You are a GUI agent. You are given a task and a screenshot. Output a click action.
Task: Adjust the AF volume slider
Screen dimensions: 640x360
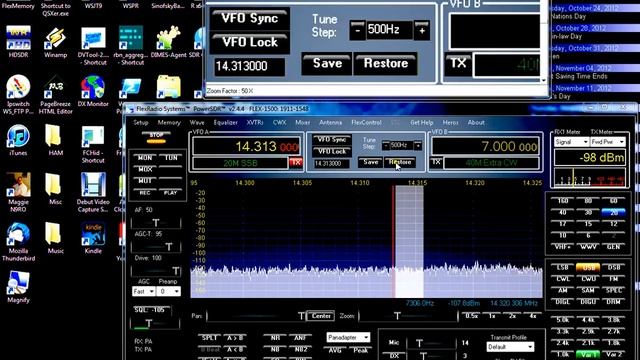(x=156, y=222)
